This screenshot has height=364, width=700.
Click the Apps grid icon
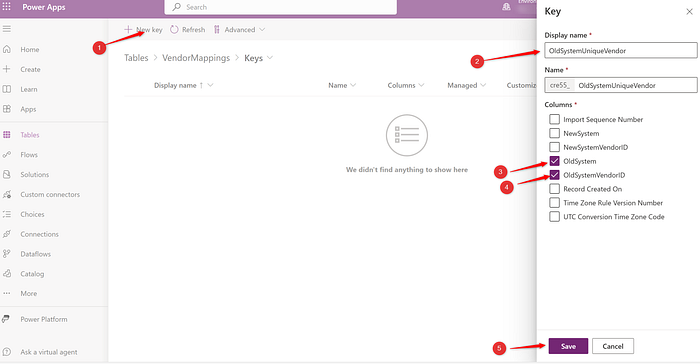click(x=7, y=109)
